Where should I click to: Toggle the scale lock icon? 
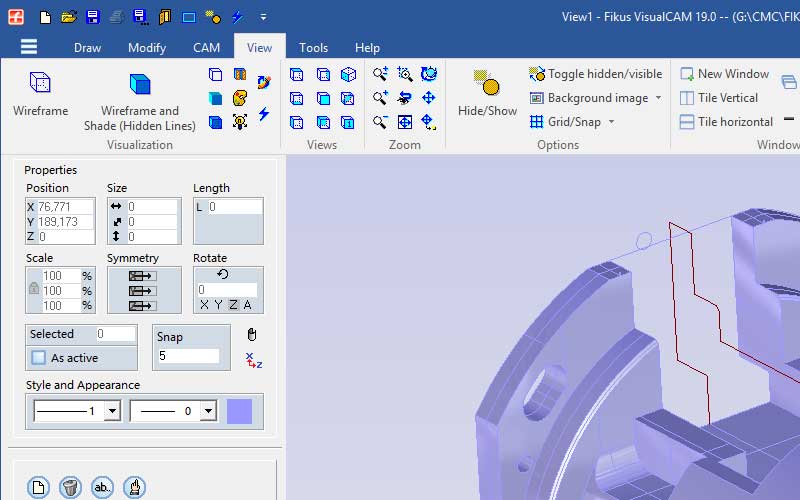click(x=34, y=289)
